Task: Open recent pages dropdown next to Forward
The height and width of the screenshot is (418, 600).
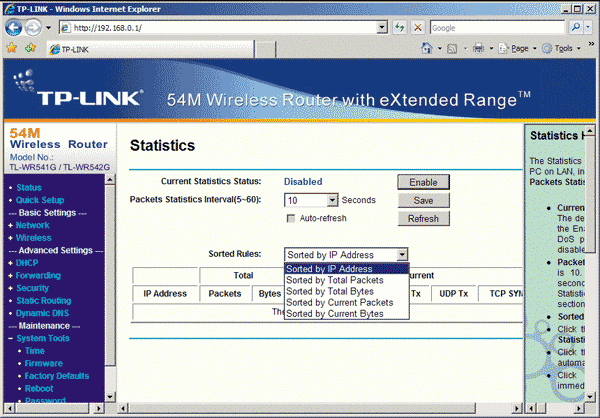Action: click(48, 28)
